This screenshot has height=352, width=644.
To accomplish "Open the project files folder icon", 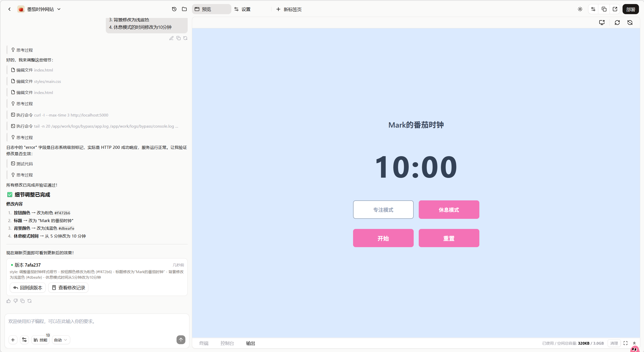I will point(184,9).
